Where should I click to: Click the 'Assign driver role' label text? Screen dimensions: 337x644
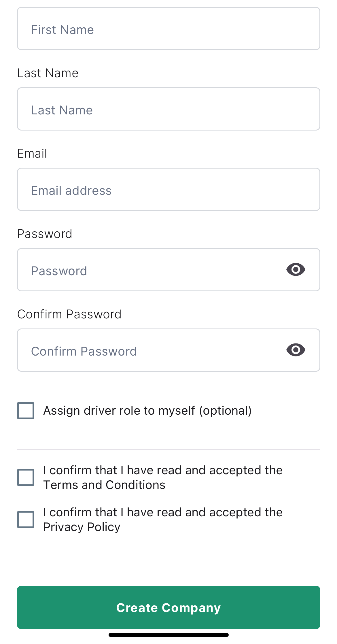point(147,410)
